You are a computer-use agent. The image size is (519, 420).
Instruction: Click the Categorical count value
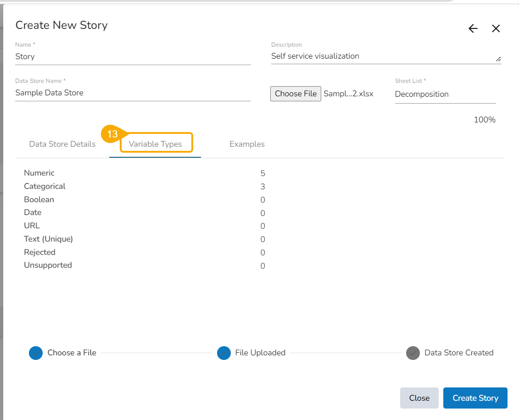(262, 186)
